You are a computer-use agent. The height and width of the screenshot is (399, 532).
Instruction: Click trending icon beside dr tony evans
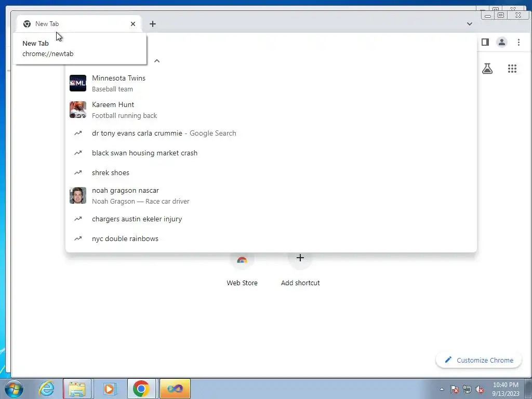tap(78, 134)
